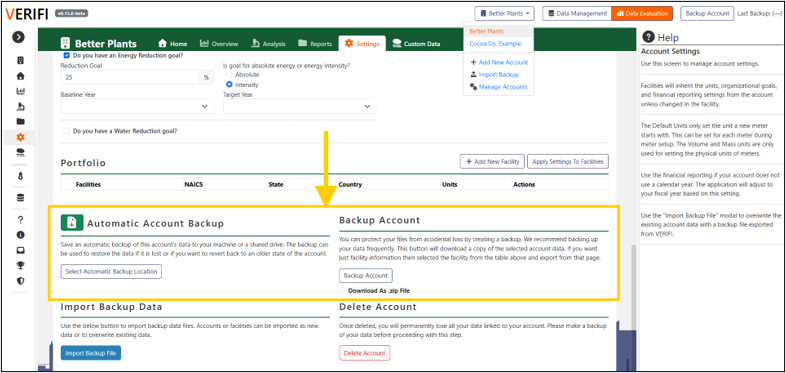Viewport: 786px width, 373px height.
Task: Switch to Data Evaluation mode
Action: [642, 14]
